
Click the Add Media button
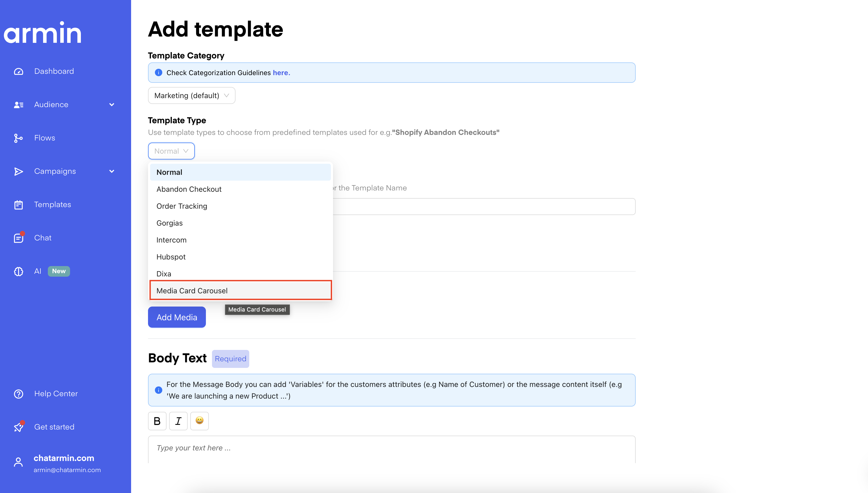[x=177, y=317]
